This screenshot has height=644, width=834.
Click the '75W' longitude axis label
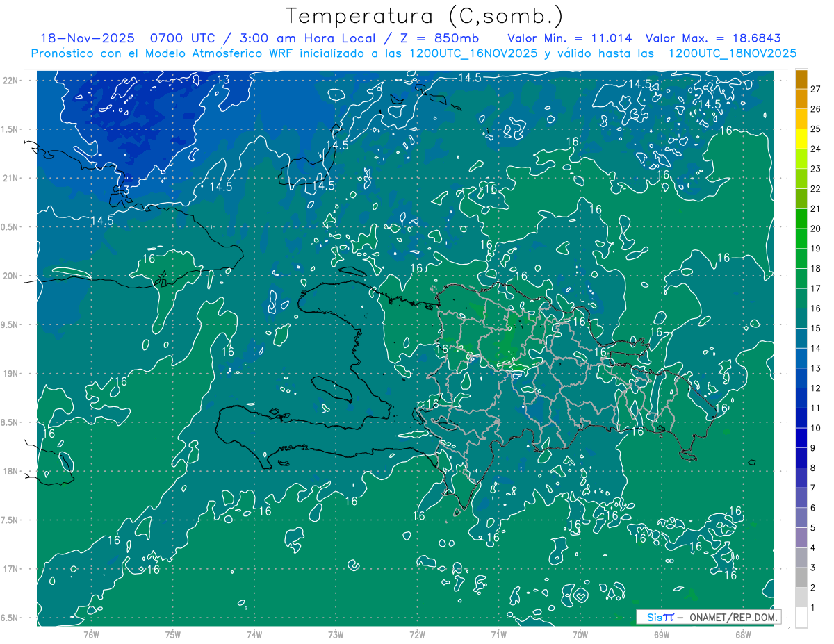(172, 635)
